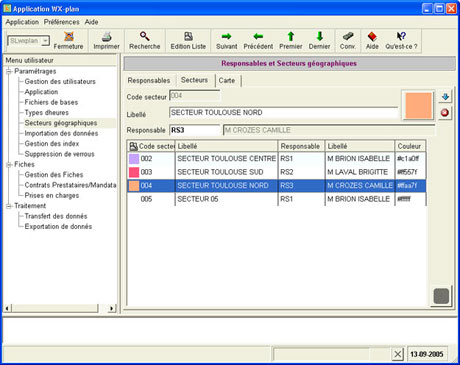Screen dimensions: 460x365
Task: Open Exportation de donnés item
Action: coord(58,226)
